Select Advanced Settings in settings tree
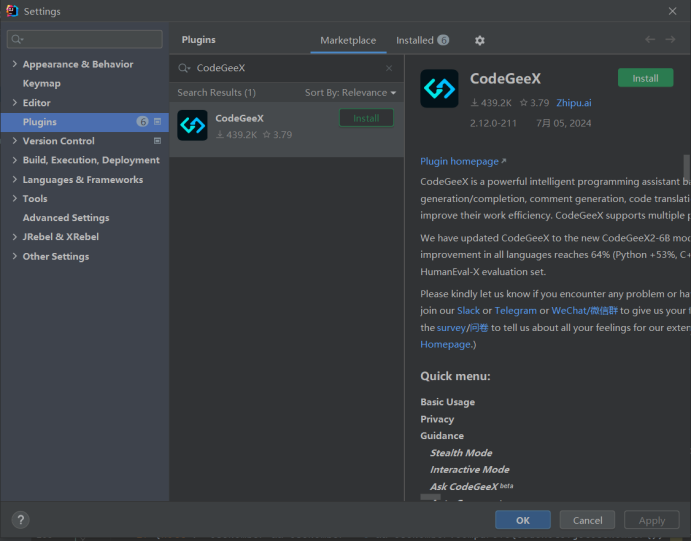The image size is (692, 541). point(66,218)
